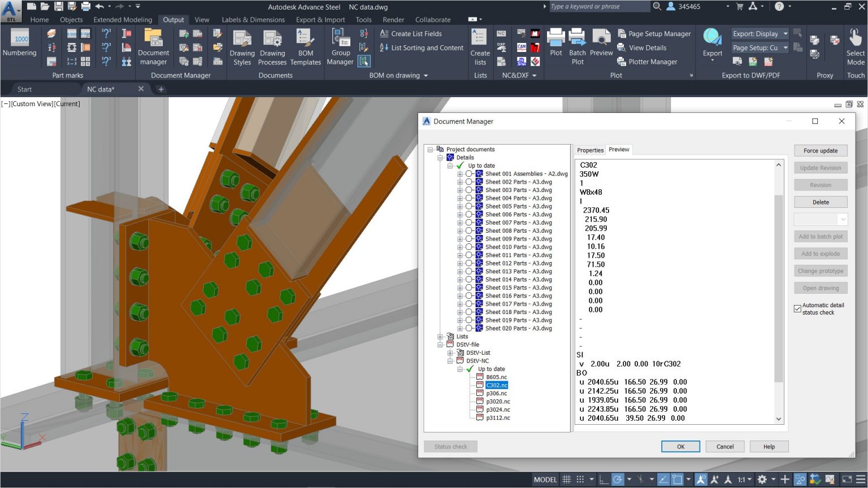Toggle object snap in the status bar

676,479
